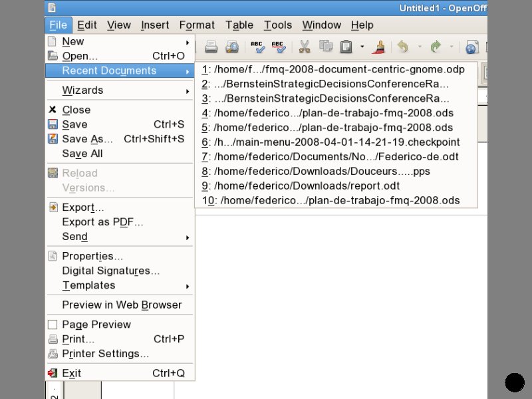
Task: Toggle the Page Preview checkbox in File menu
Action: click(x=53, y=325)
